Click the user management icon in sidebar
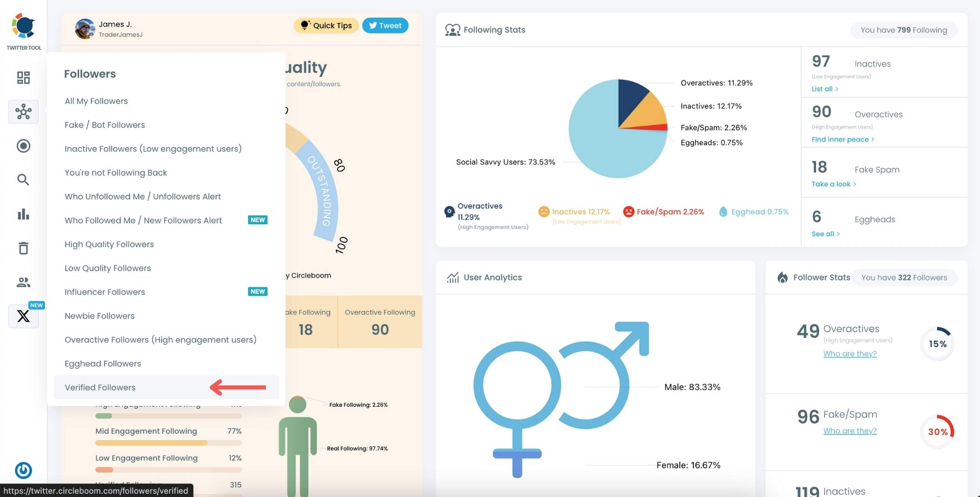Image resolution: width=980 pixels, height=497 pixels. pyautogui.click(x=24, y=281)
